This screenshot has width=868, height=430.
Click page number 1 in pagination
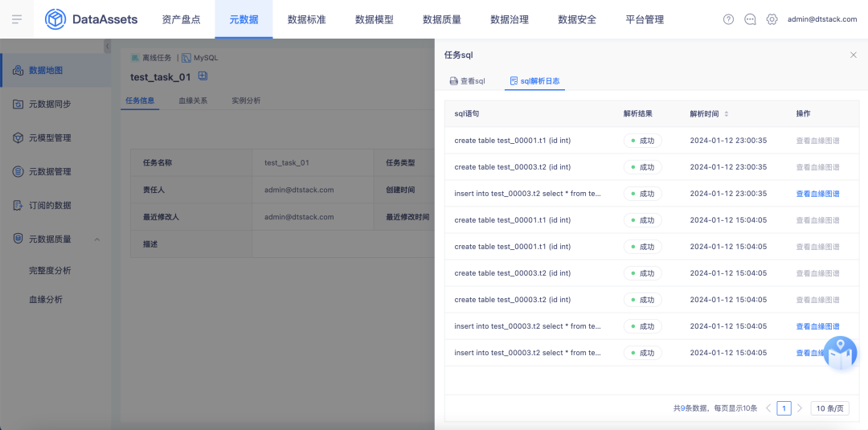pos(784,408)
